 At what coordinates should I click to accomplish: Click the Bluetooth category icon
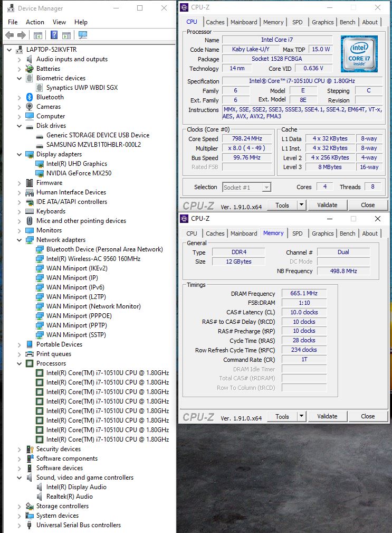click(30, 97)
